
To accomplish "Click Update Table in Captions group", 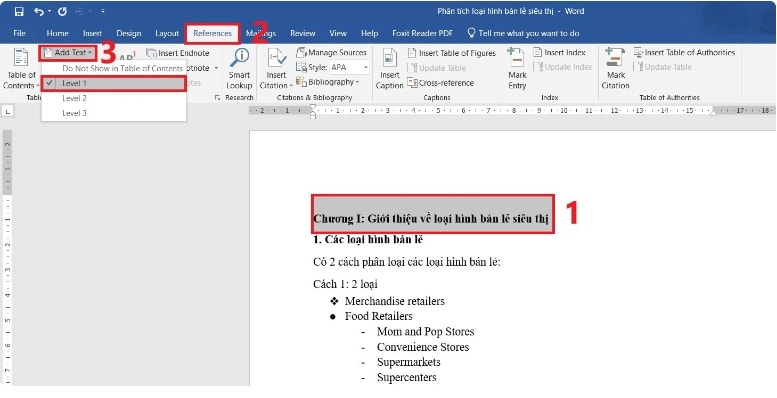I will tap(437, 68).
